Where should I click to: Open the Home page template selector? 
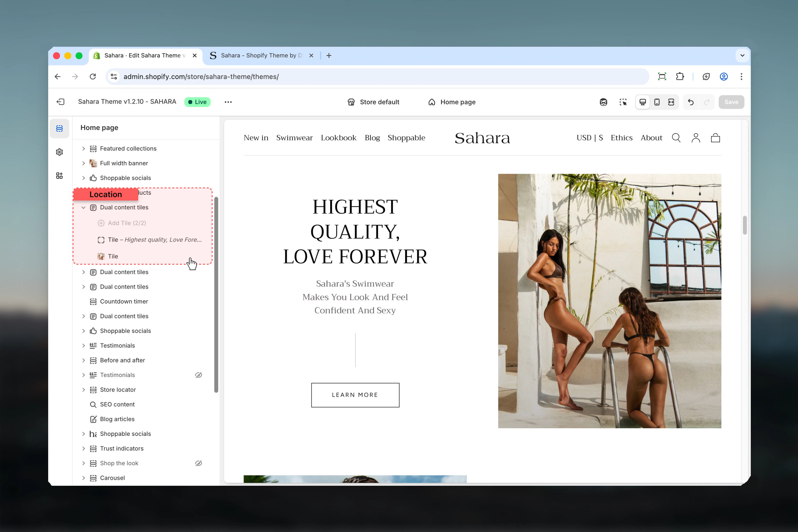coord(452,102)
